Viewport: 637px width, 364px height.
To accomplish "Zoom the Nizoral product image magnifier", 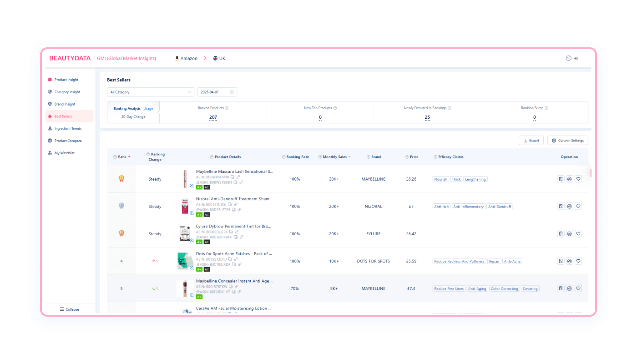I will [192, 213].
